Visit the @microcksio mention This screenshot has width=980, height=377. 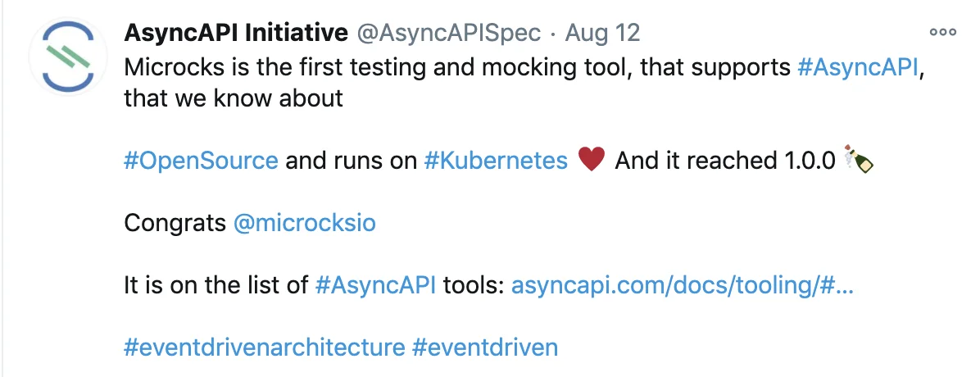coord(305,223)
